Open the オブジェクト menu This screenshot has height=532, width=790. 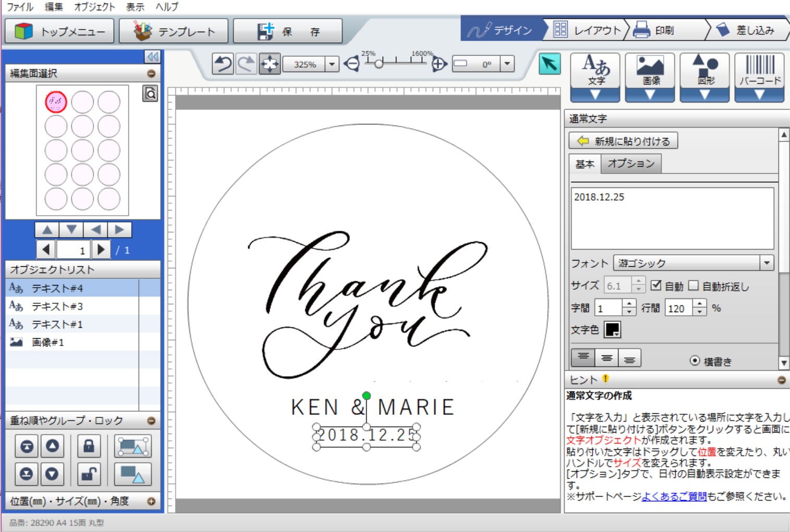pos(94,7)
